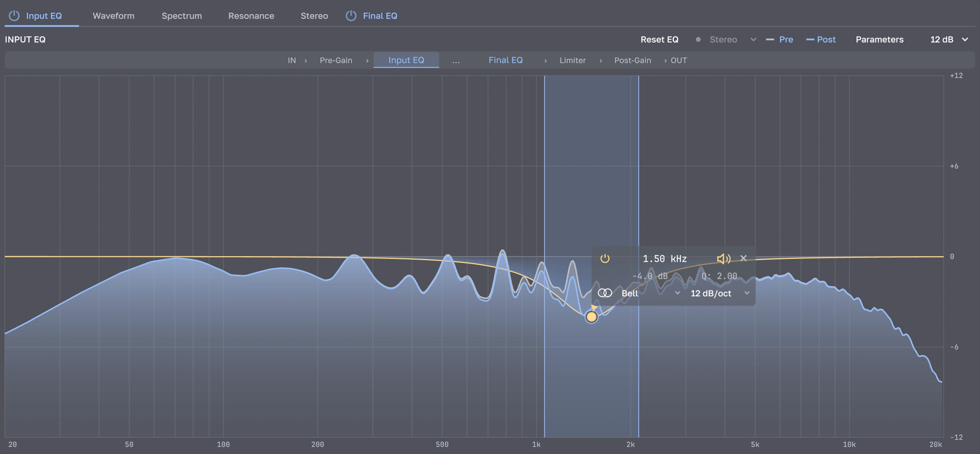Switch to the Spectrum tab
The width and height of the screenshot is (980, 454).
(181, 16)
